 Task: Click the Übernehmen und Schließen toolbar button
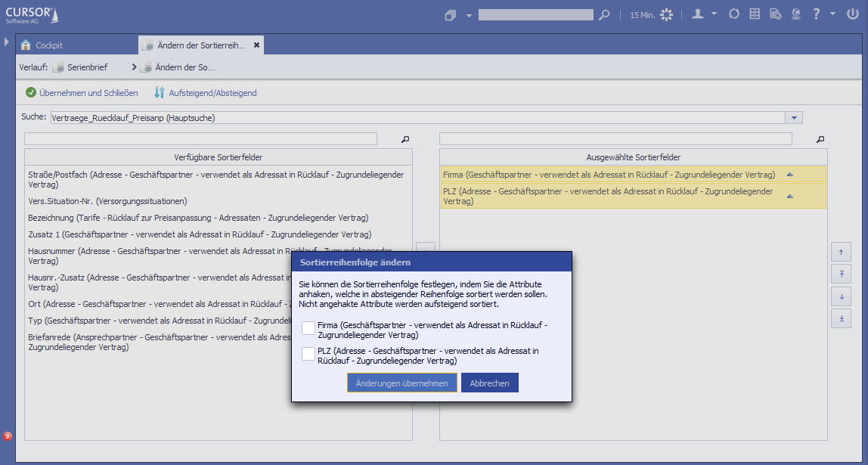(82, 93)
